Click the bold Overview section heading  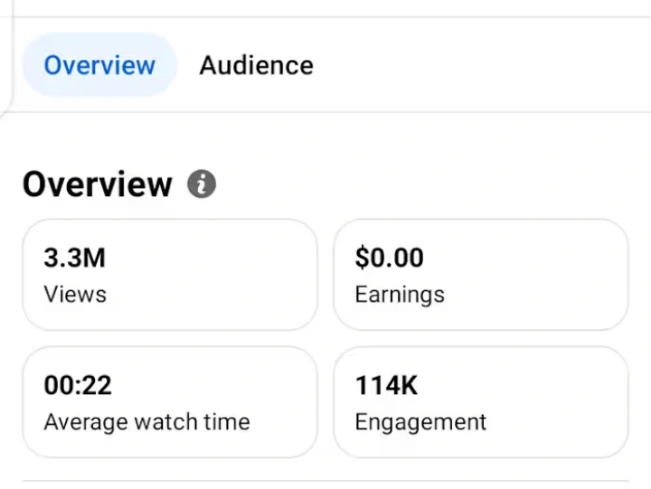[97, 185]
